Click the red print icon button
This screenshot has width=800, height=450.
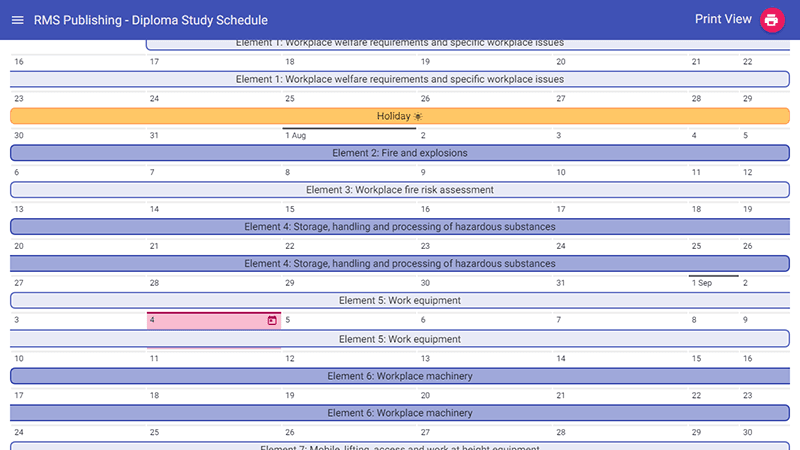pyautogui.click(x=772, y=20)
